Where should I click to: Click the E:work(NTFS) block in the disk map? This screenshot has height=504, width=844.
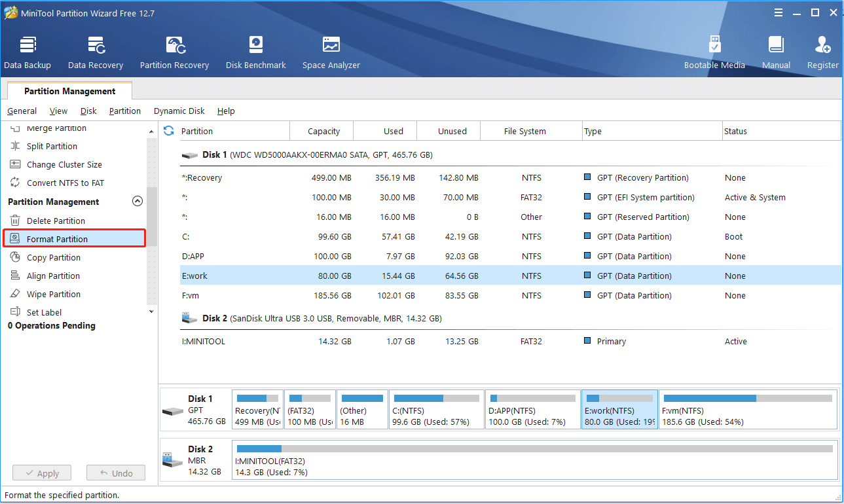pyautogui.click(x=620, y=410)
